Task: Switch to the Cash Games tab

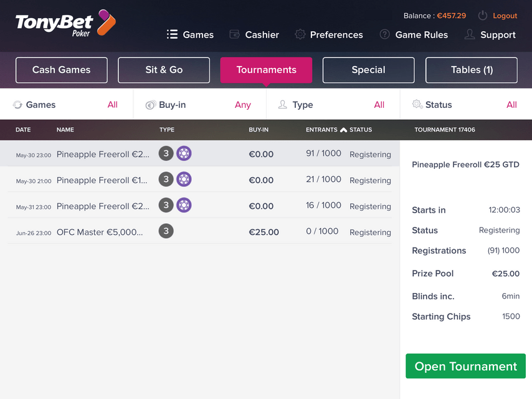Action: 62,70
